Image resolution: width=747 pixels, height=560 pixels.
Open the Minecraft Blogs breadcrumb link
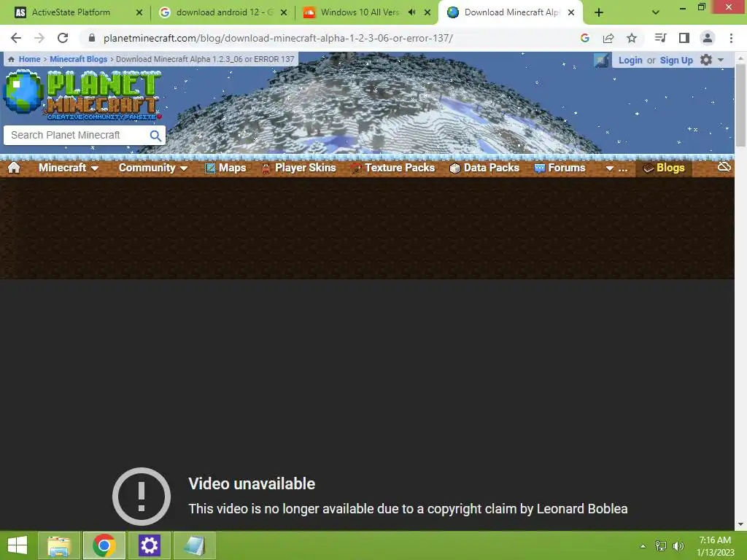tap(79, 59)
